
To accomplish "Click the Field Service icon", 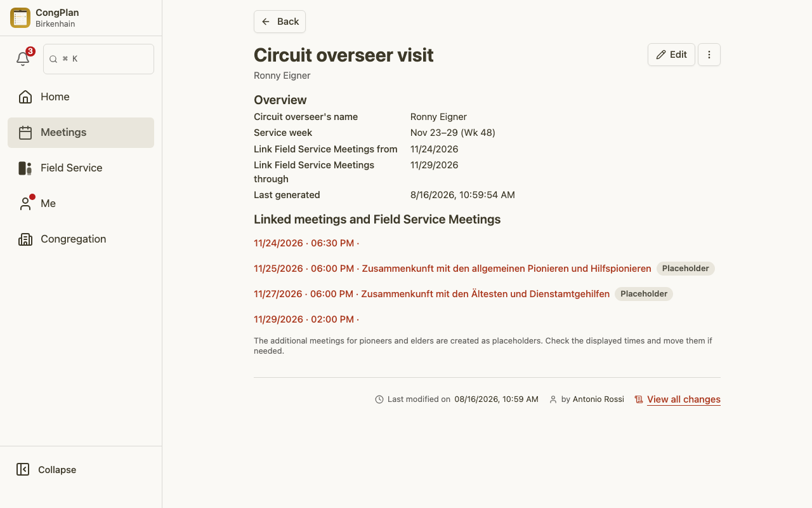I will tap(25, 168).
